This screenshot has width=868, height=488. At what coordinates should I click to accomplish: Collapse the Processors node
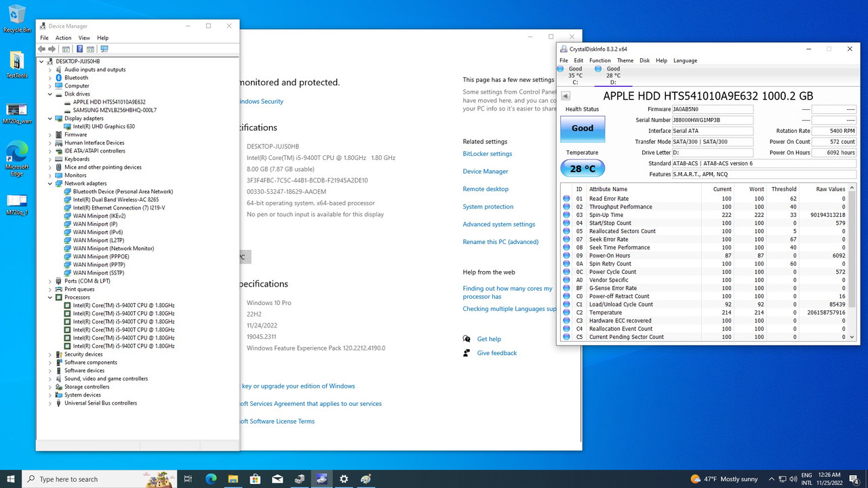(50, 298)
